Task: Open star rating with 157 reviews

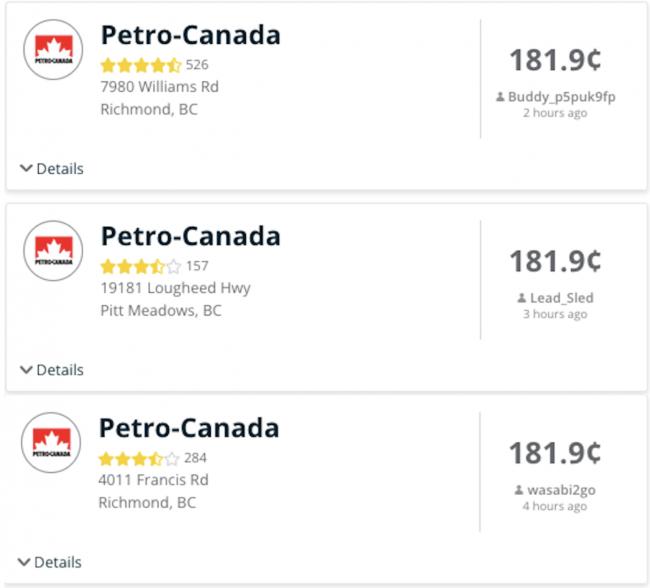Action: (141, 266)
